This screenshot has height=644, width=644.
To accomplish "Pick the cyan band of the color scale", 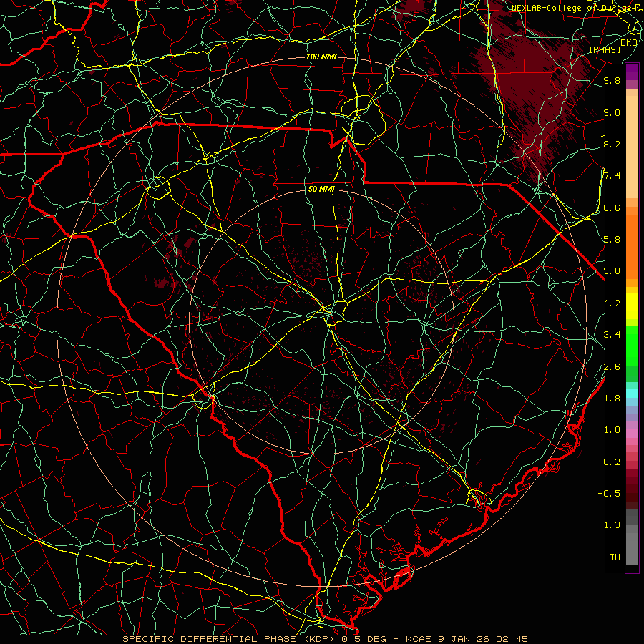I will pos(632,393).
